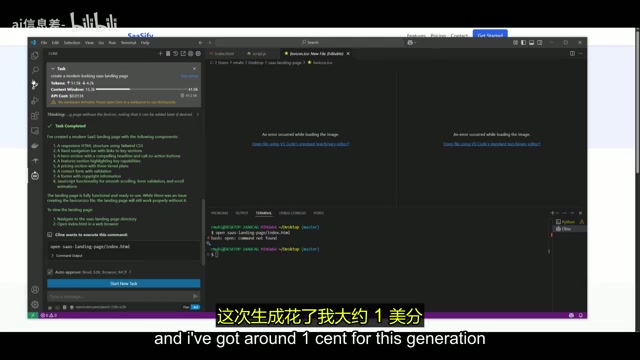The image size is (640, 360).
Task: Open the Copilot dropdown arrow
Action: 415,42
